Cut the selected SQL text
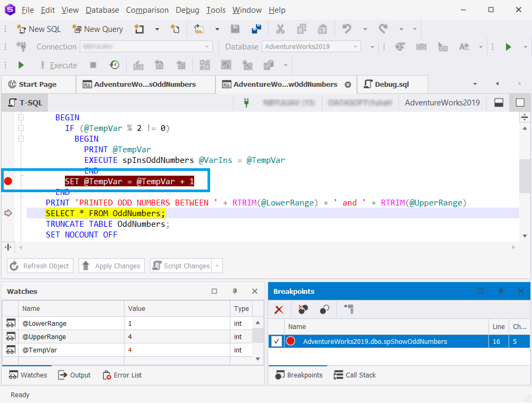Viewport: 532px width, 403px height. (280, 29)
